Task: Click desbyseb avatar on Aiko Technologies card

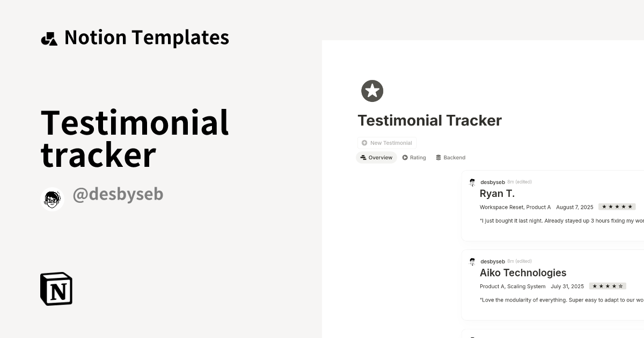Action: [x=472, y=261]
